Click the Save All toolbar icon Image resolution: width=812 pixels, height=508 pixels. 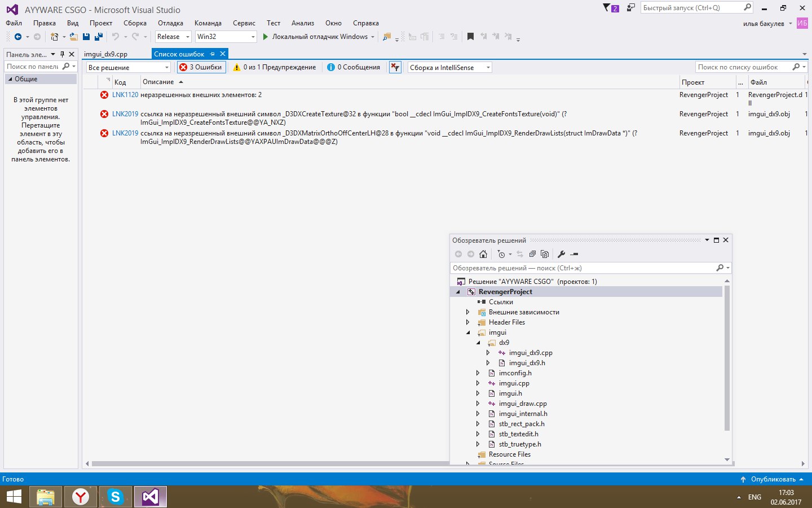(x=99, y=37)
